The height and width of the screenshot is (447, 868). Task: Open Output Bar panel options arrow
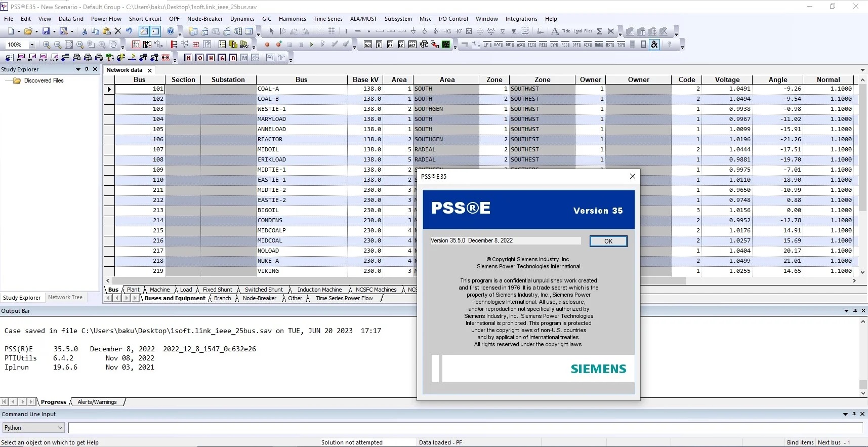[846, 311]
